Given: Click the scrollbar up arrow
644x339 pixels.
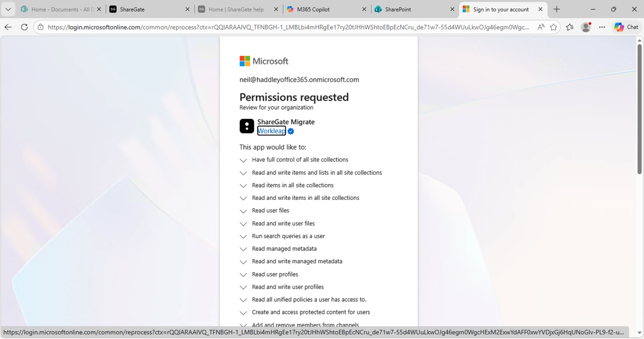Looking at the screenshot, I should (x=640, y=40).
